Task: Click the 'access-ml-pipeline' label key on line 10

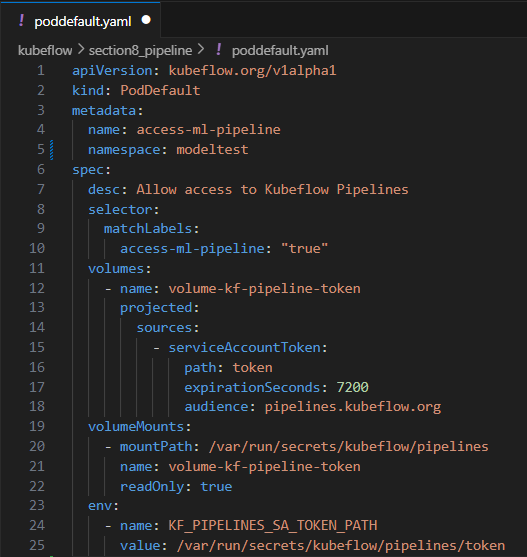Action: 192,249
